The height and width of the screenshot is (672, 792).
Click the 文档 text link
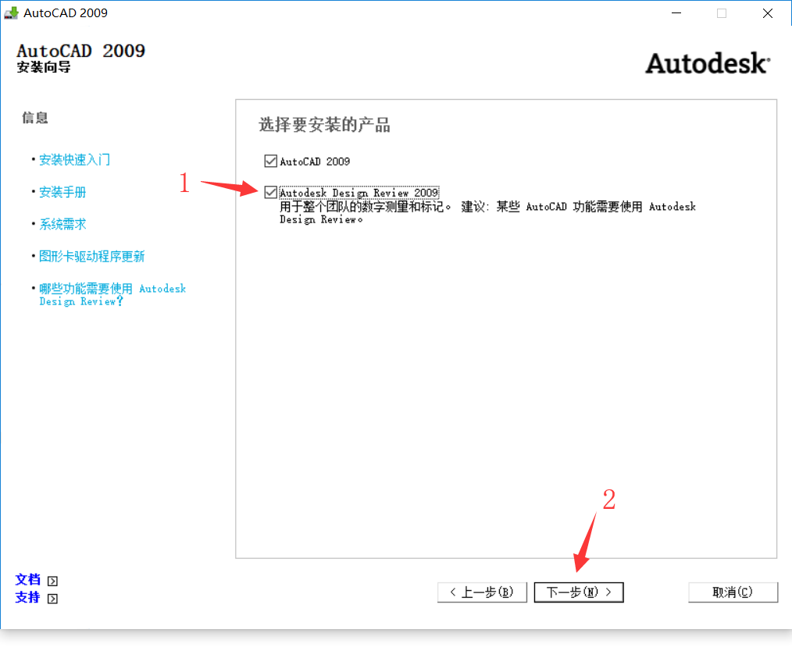[28, 580]
